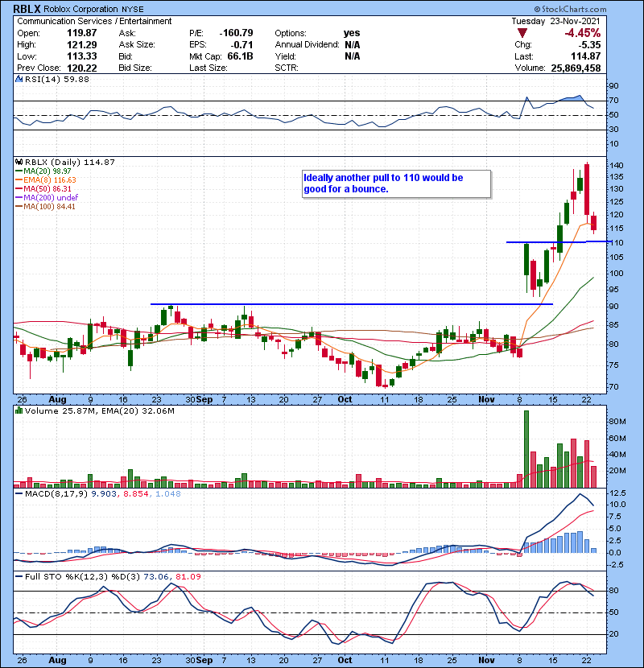Click the EPS value -0.71
The image size is (644, 668).
pyautogui.click(x=242, y=45)
